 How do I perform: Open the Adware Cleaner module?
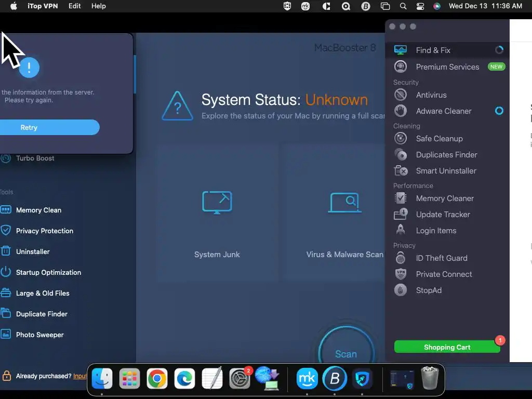click(447, 111)
